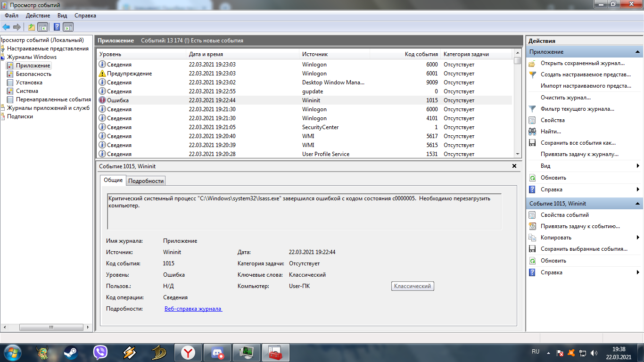The width and height of the screenshot is (644, 362).
Task: Open saved log via Открыть сохраненный журнал
Action: tap(582, 63)
